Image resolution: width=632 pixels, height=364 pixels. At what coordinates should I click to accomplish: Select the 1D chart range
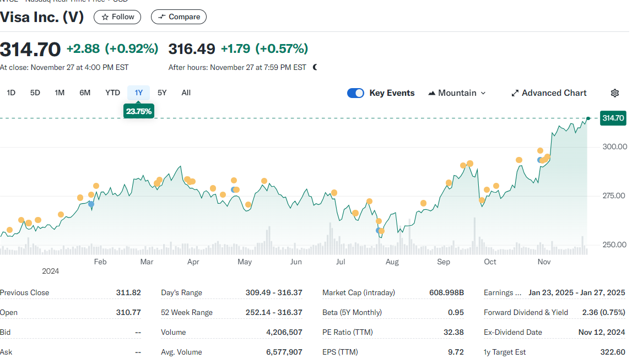click(x=11, y=93)
